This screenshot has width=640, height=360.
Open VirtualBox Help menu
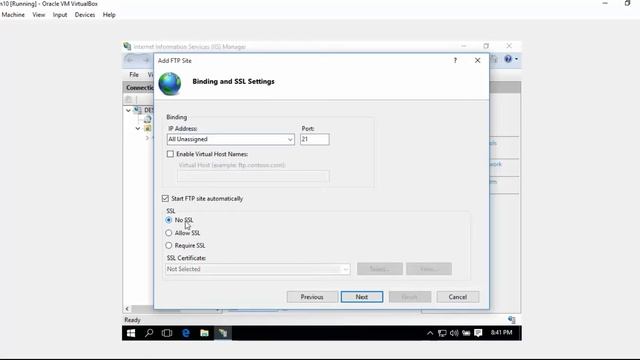109,15
